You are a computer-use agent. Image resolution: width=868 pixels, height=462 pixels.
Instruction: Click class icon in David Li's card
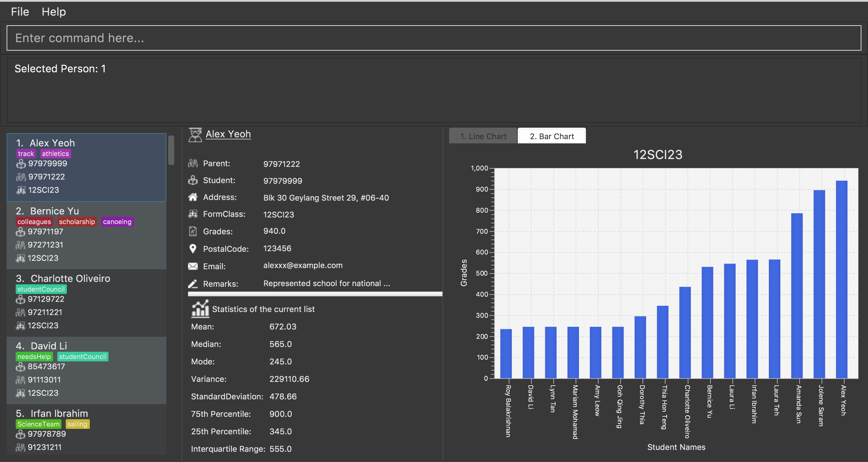tap(20, 393)
